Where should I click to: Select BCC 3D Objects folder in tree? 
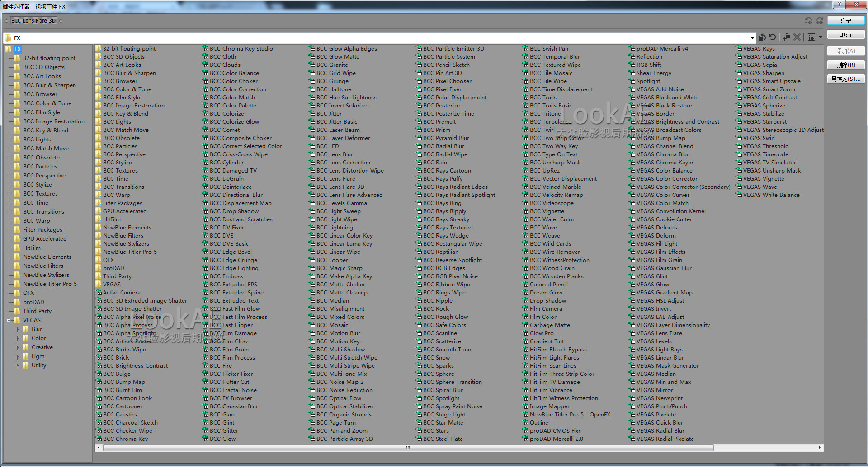point(44,67)
